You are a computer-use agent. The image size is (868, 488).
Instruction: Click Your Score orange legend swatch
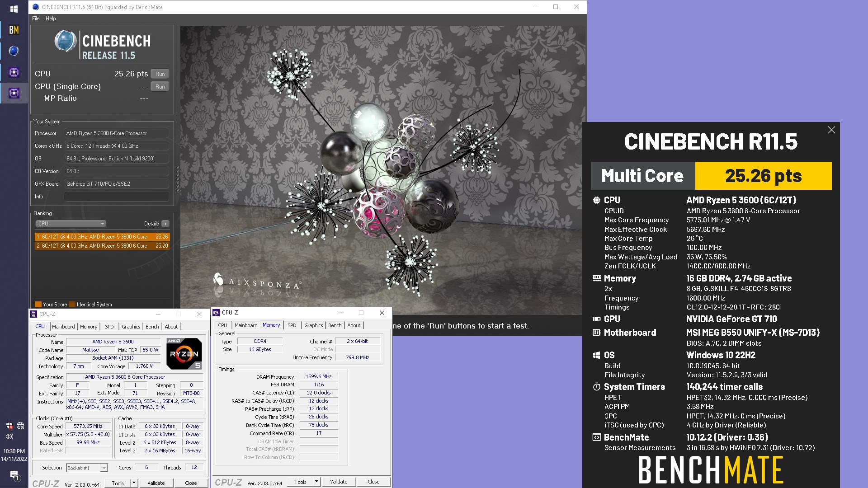coord(38,305)
